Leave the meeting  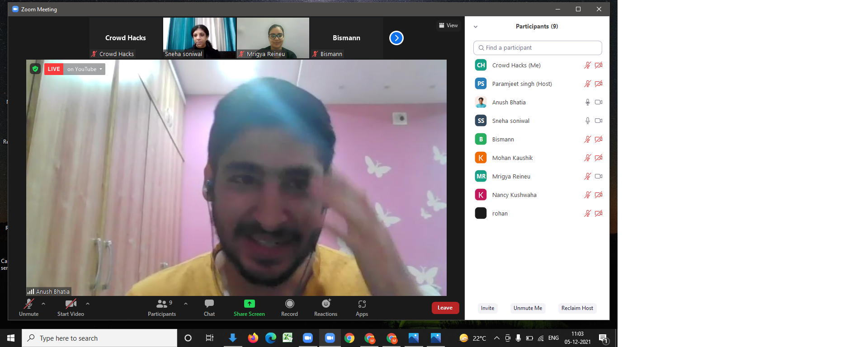(445, 308)
